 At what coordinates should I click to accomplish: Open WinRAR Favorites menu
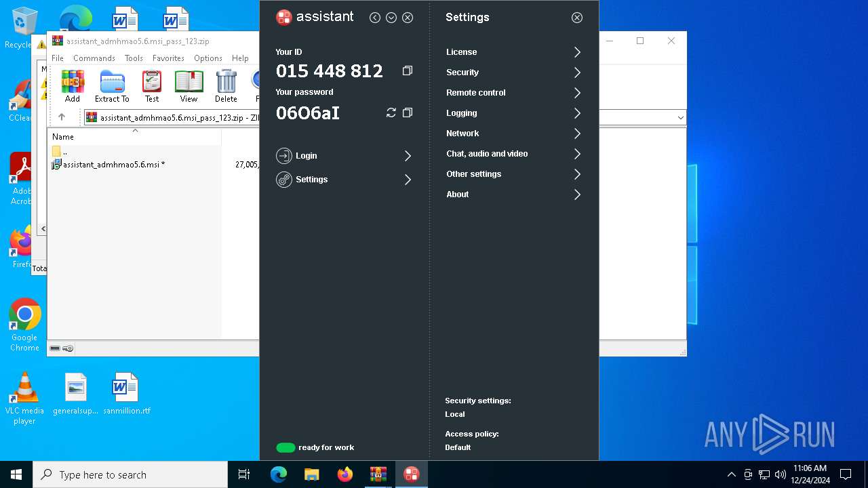point(168,58)
